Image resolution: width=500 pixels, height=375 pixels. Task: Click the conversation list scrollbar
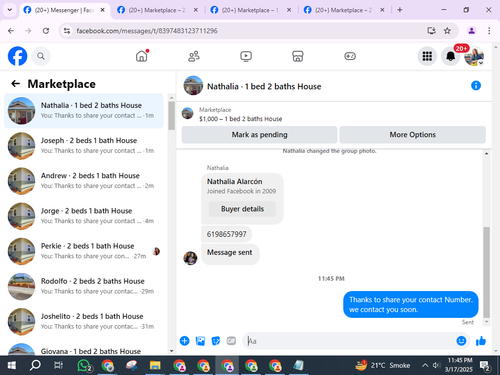point(171,115)
